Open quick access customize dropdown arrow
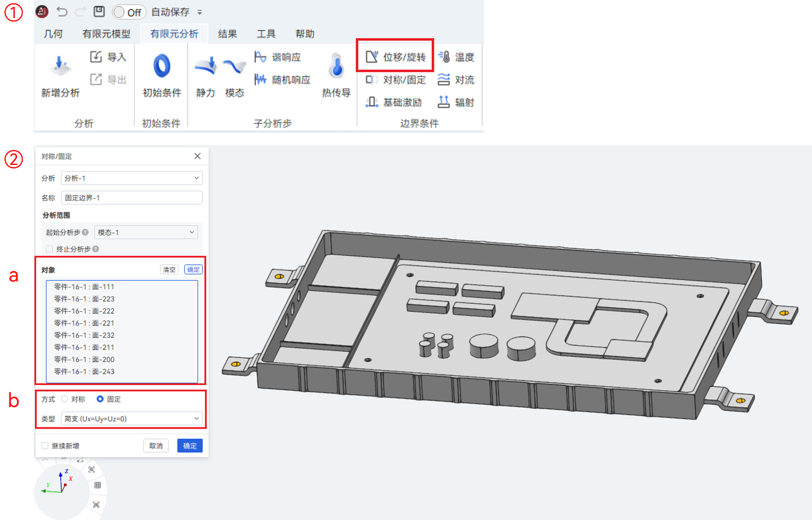Image resolution: width=812 pixels, height=520 pixels. (200, 12)
